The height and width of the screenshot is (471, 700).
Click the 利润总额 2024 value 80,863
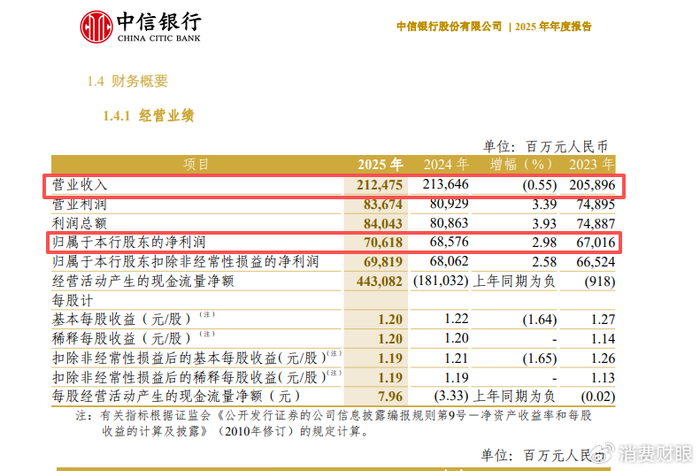coord(449,223)
